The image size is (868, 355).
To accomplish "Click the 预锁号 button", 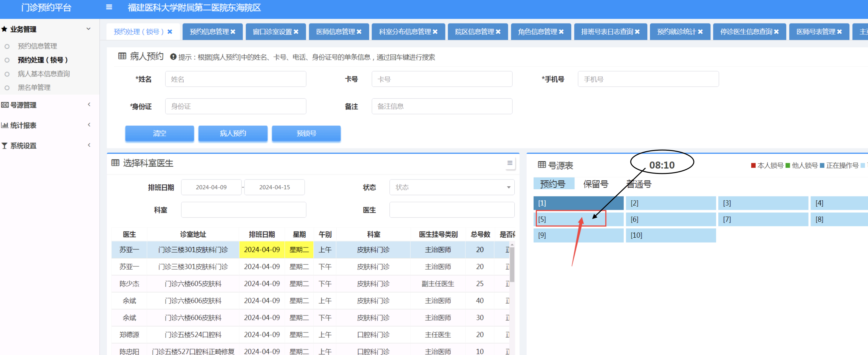I will pos(306,133).
